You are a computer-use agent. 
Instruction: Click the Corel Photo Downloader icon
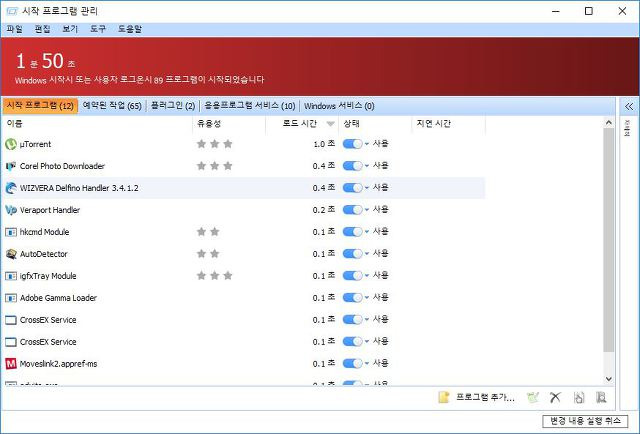[11, 166]
